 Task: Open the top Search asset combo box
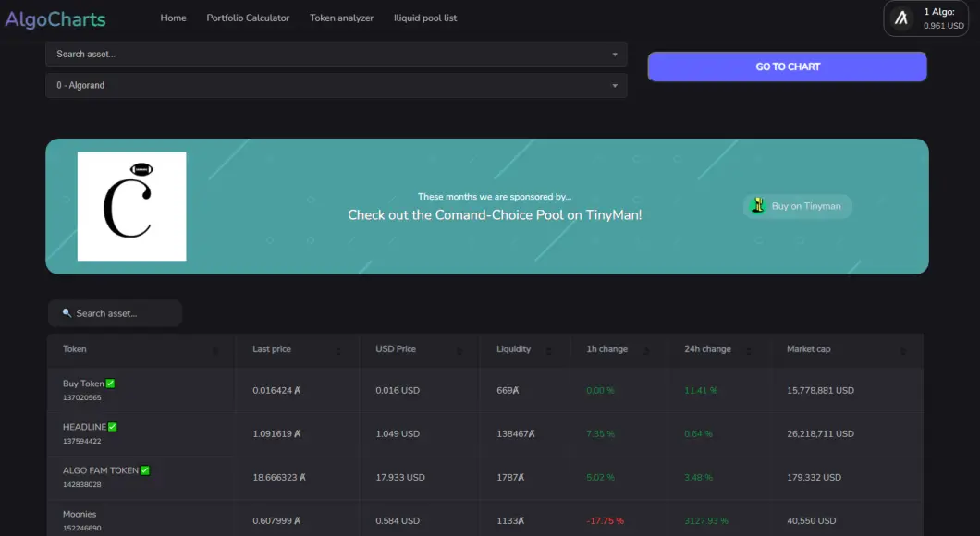[337, 55]
